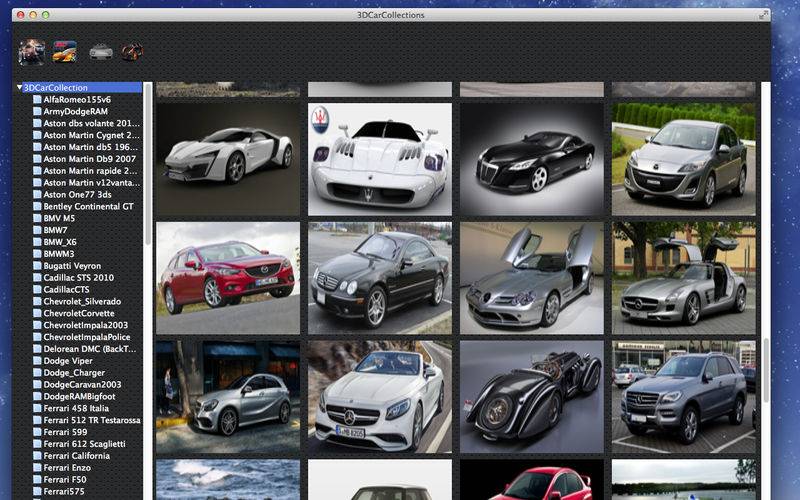Open the street racing cars toolbar icon
This screenshot has height=500, width=800.
click(32, 52)
